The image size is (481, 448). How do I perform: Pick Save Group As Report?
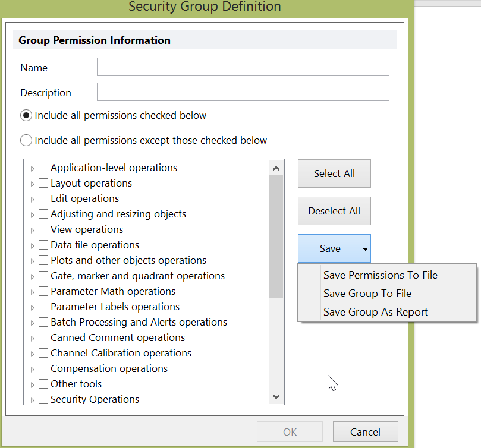[375, 312]
